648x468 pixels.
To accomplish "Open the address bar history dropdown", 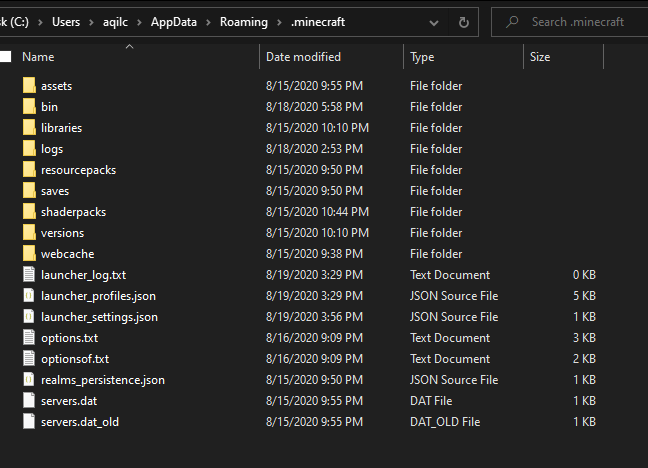I will click(x=434, y=22).
